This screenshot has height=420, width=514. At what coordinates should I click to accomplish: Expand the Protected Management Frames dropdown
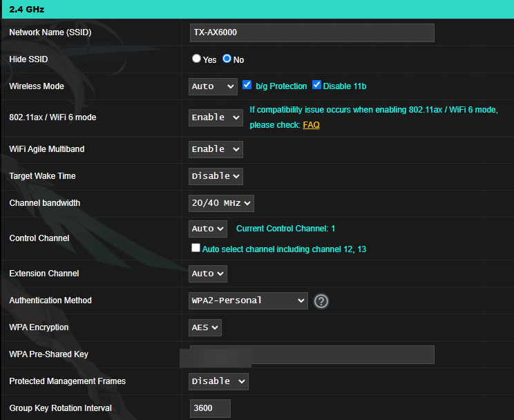[218, 381]
